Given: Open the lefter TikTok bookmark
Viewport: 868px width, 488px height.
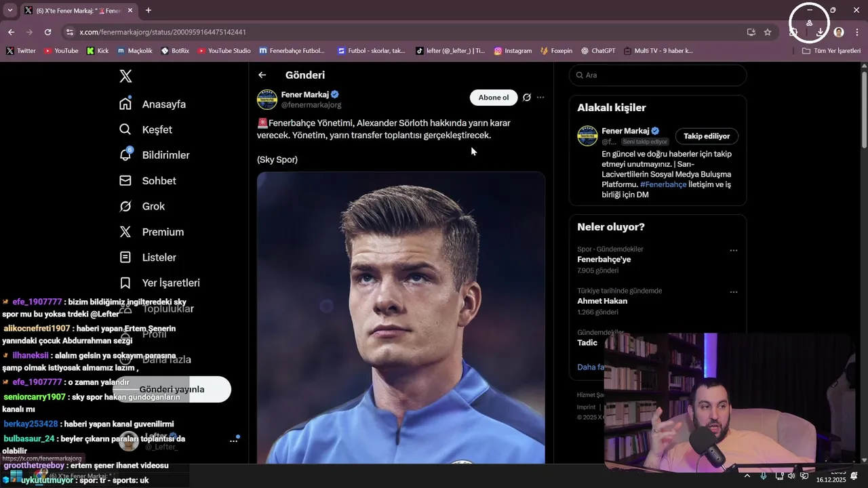Looking at the screenshot, I should tap(450, 51).
